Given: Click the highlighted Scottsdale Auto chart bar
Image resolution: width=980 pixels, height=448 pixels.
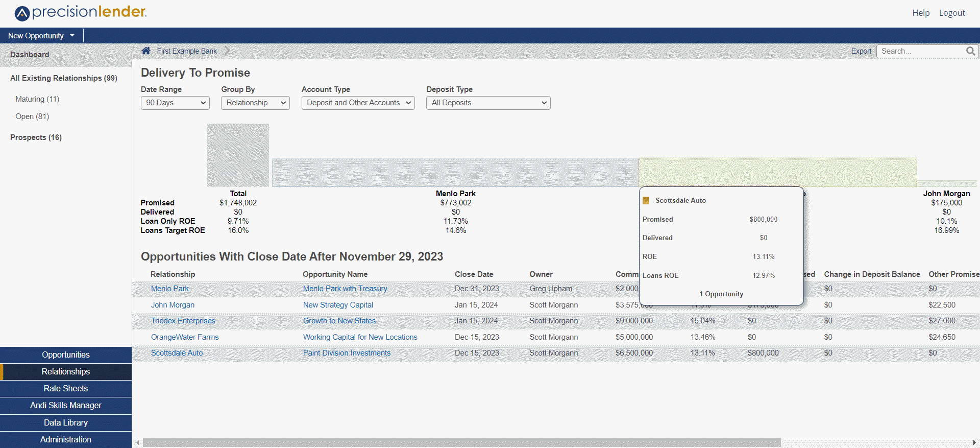Looking at the screenshot, I should click(777, 172).
